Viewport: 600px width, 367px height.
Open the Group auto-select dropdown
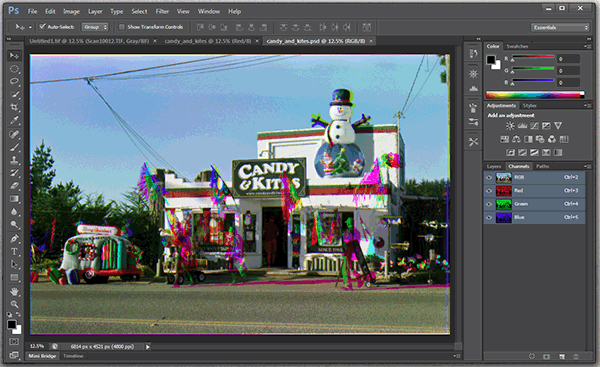(95, 27)
